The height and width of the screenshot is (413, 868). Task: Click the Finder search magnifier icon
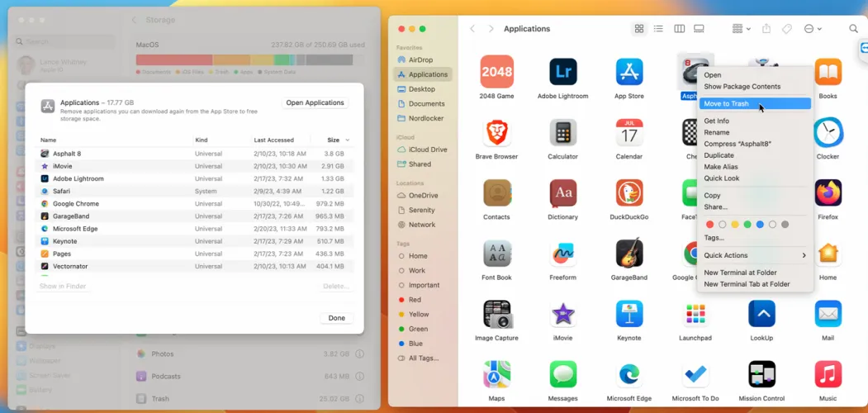pyautogui.click(x=853, y=29)
